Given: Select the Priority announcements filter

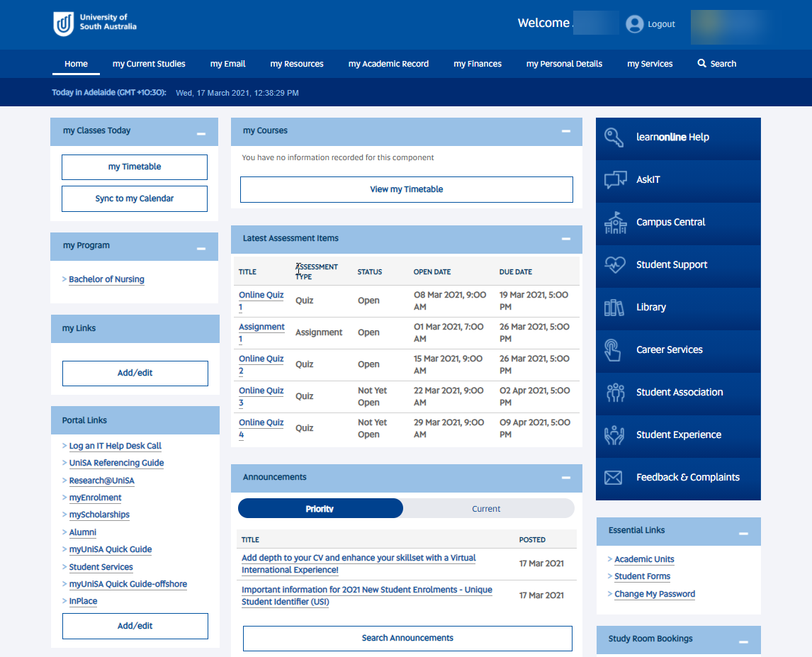Looking at the screenshot, I should pyautogui.click(x=320, y=508).
